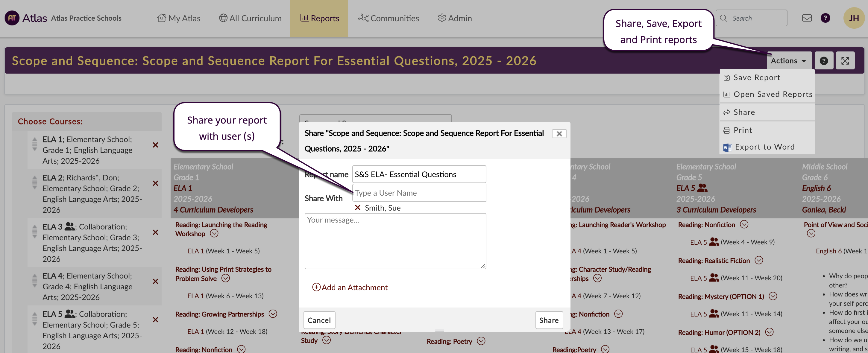868x353 pixels.
Task: Open the JH user avatar menu
Action: [x=854, y=18]
